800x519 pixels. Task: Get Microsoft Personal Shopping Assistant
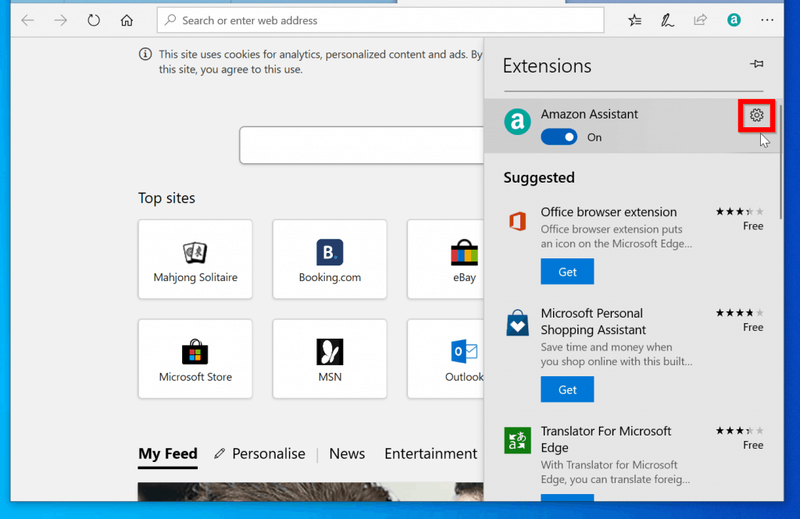[x=567, y=389]
